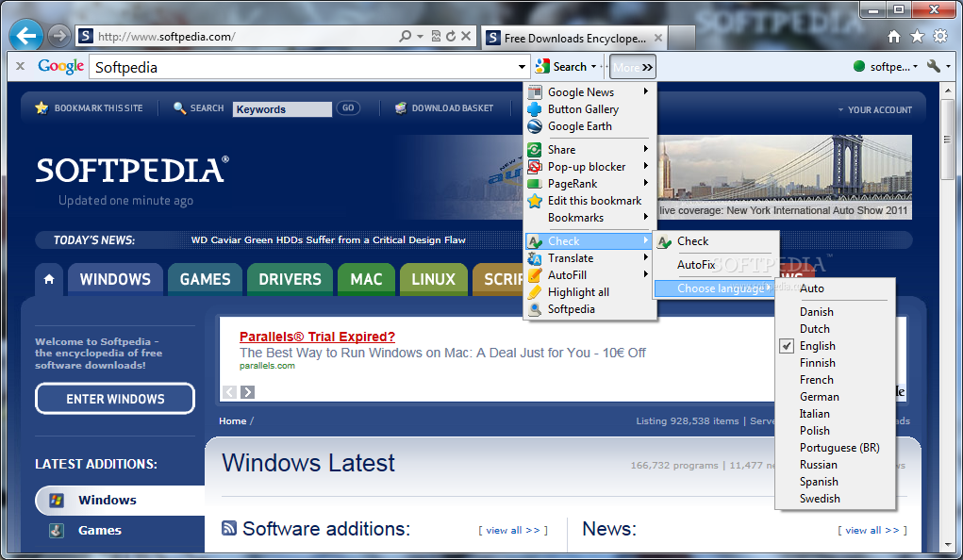Select the checked English language option
Image resolution: width=963 pixels, height=560 pixels.
coord(836,346)
